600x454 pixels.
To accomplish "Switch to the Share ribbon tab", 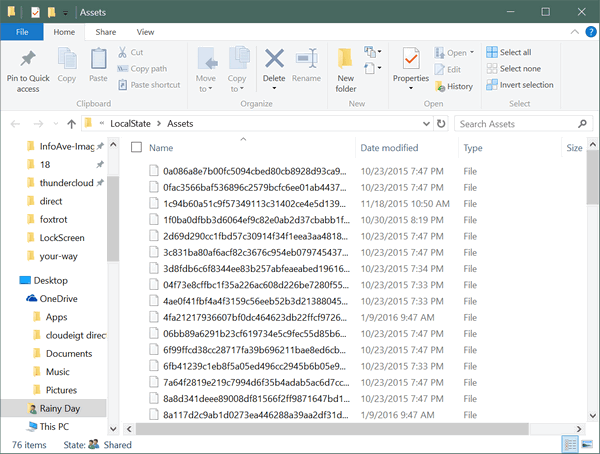I will 106,32.
